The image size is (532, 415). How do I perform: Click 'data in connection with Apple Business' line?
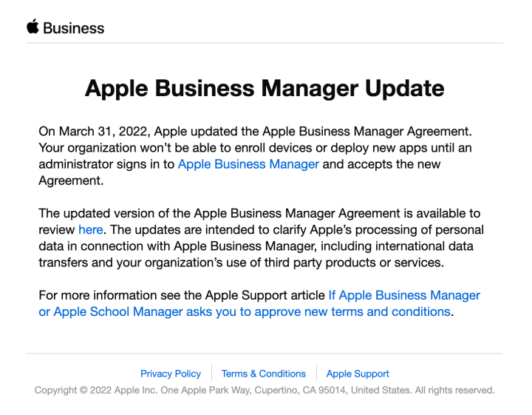point(256,246)
